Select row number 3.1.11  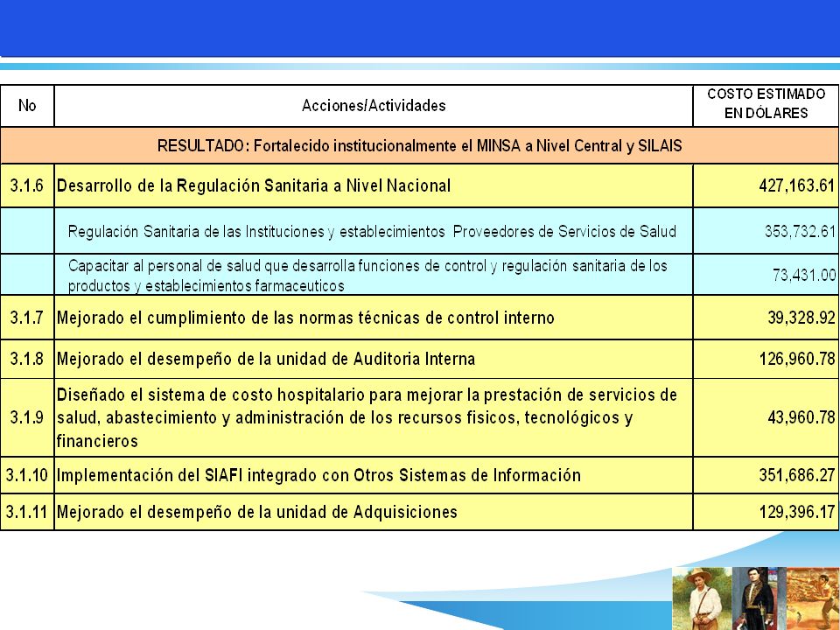pyautogui.click(x=27, y=512)
